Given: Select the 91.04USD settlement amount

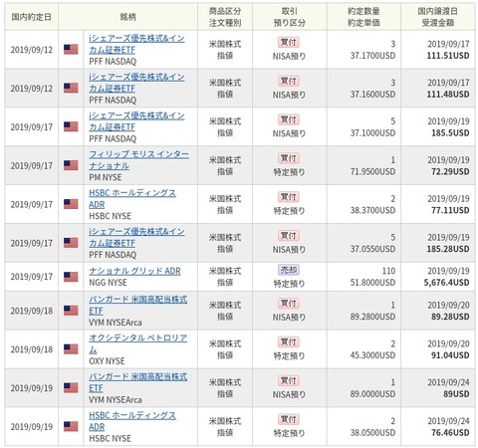Looking at the screenshot, I should pyautogui.click(x=450, y=355).
